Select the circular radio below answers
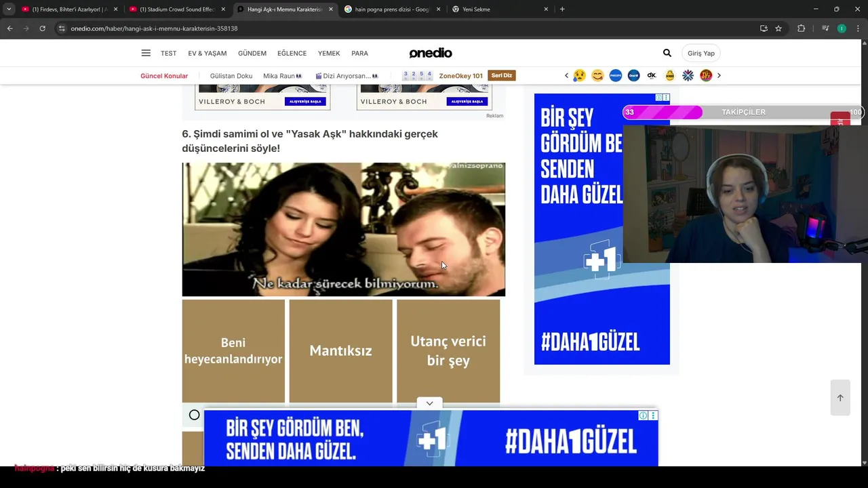 (195, 415)
